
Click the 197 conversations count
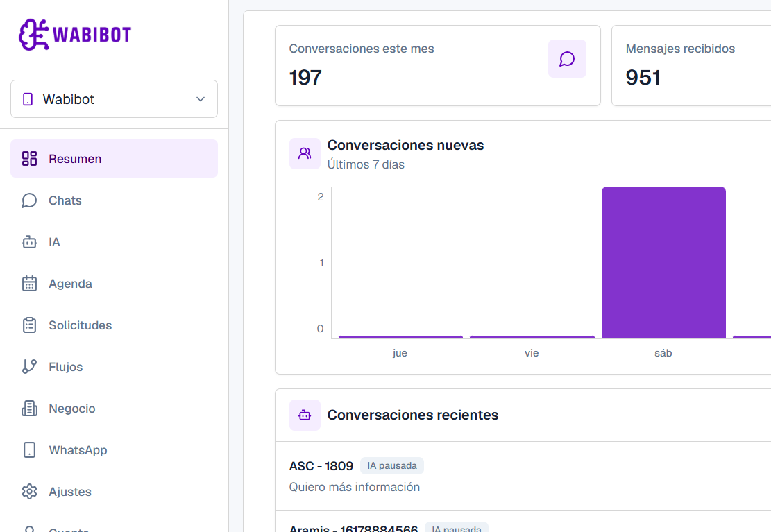pos(305,78)
